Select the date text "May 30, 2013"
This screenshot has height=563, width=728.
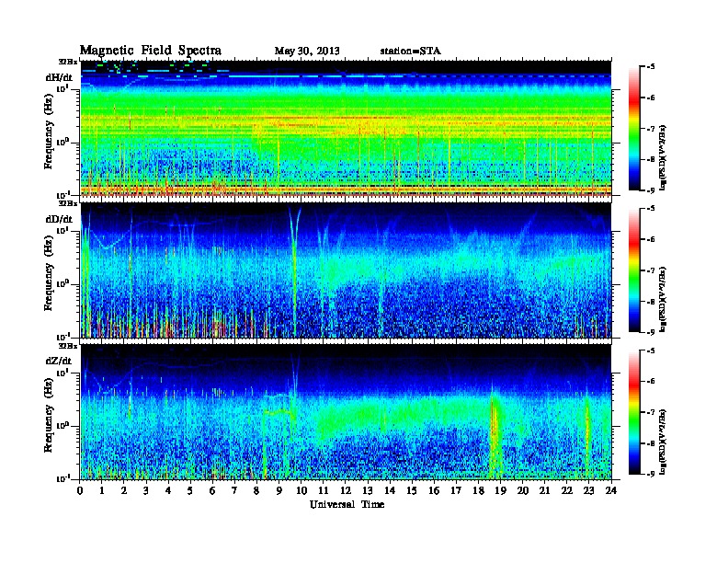tap(307, 52)
